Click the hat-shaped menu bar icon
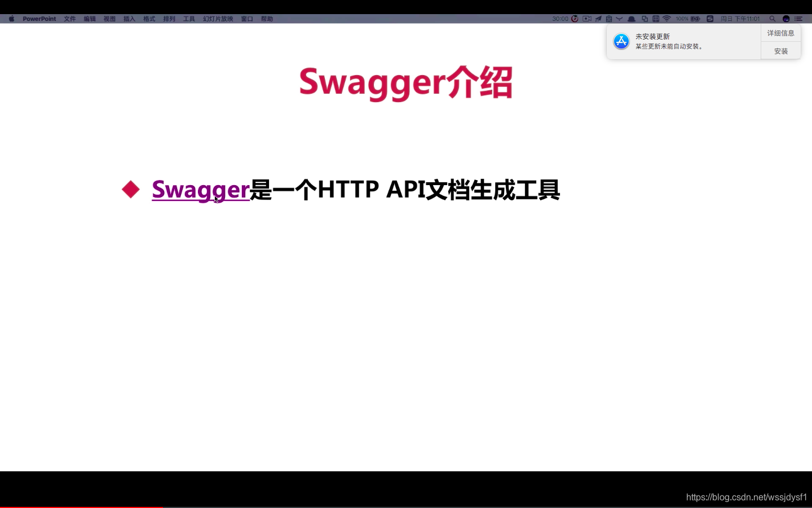The image size is (812, 508). pos(632,19)
